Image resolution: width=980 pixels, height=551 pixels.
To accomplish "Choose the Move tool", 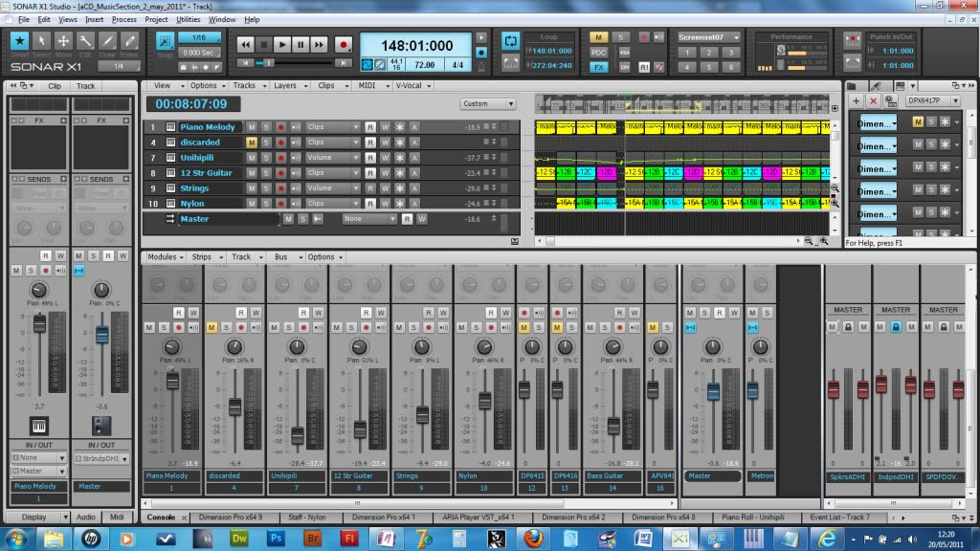I will 63,41.
